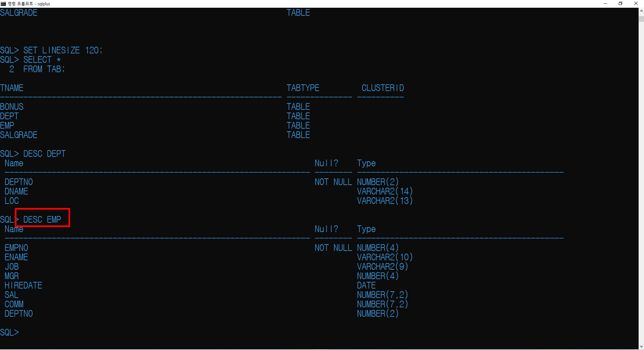Viewport: 644px width, 350px height.
Task: Click the JOB column name
Action: [12, 267]
